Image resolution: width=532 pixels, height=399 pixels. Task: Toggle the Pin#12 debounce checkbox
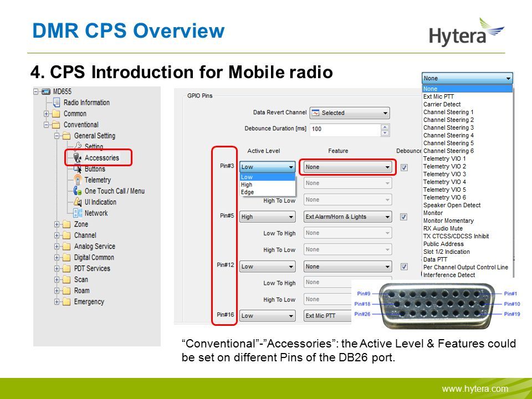pos(404,267)
